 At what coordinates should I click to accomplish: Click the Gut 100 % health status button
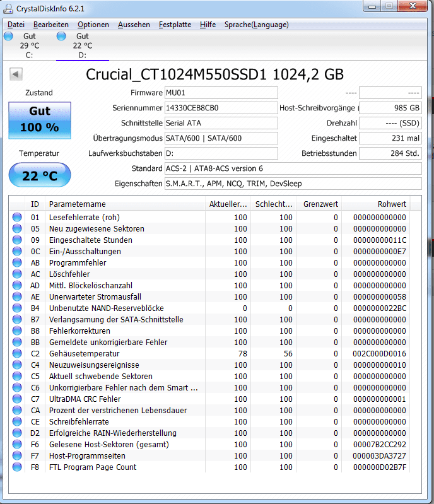coord(40,120)
